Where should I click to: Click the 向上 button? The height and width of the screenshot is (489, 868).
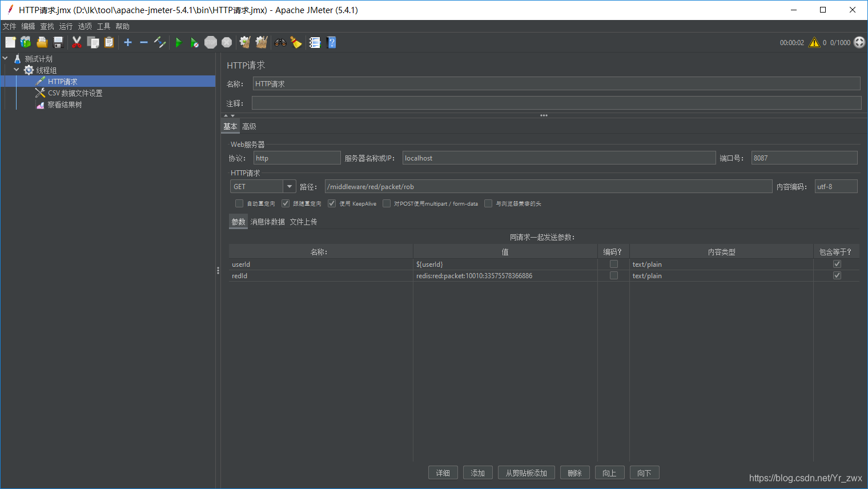pyautogui.click(x=610, y=473)
